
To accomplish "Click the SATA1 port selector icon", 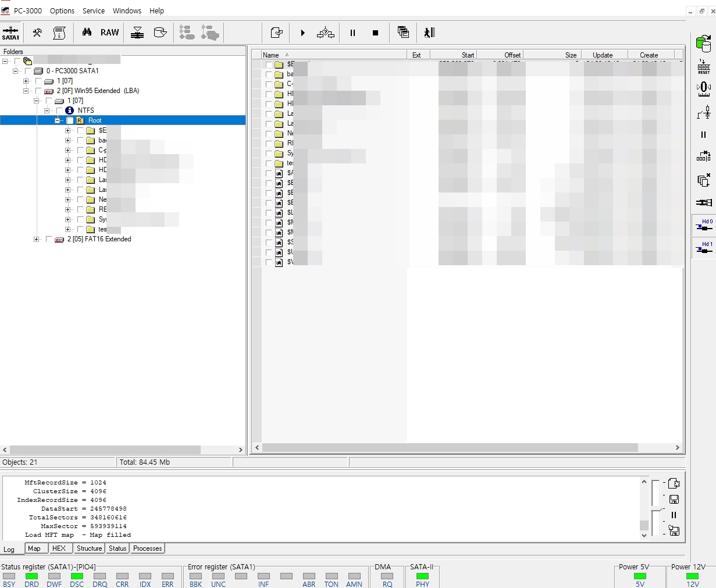I will click(x=10, y=33).
